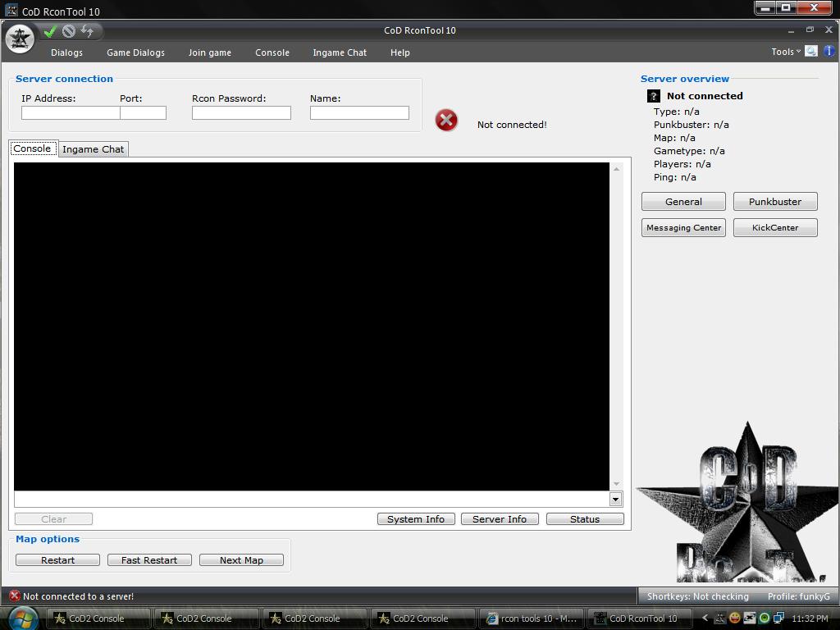Image resolution: width=840 pixels, height=630 pixels.
Task: Click the red X connection status icon
Action: [446, 120]
